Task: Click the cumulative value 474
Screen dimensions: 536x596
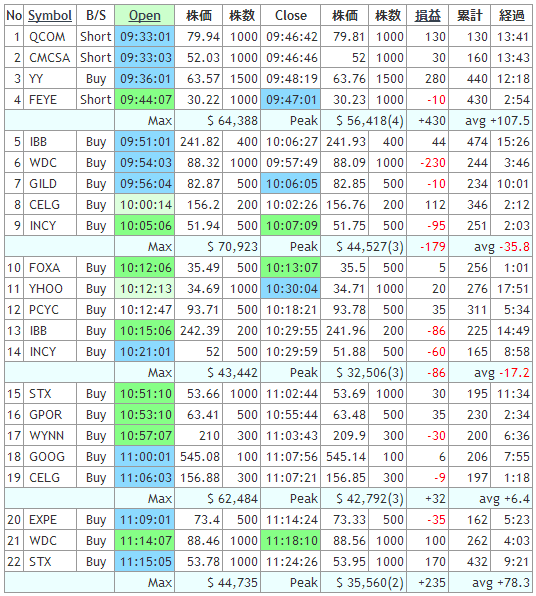Action: click(469, 142)
